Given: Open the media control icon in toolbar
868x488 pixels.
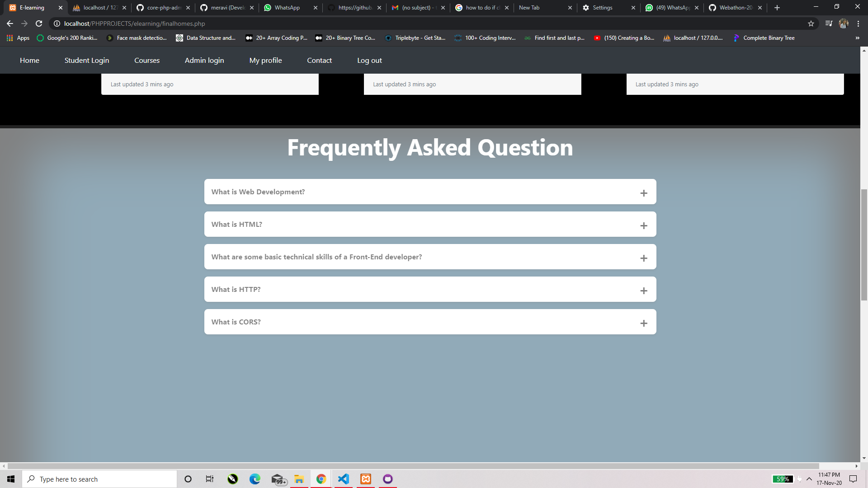Looking at the screenshot, I should click(829, 23).
